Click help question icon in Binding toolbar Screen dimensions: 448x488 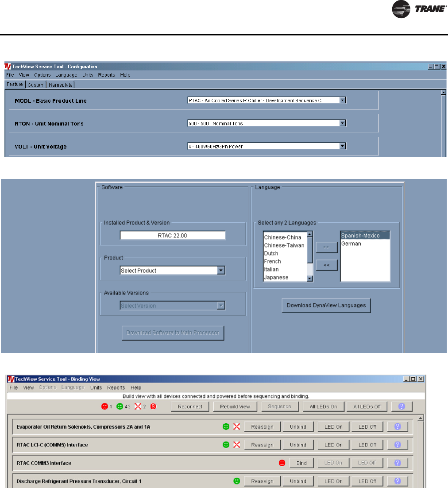pyautogui.click(x=402, y=407)
